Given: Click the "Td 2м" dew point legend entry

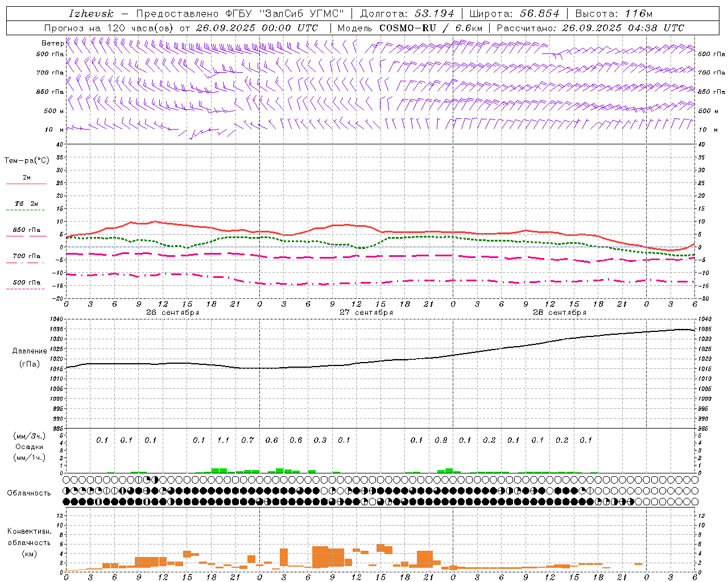Looking at the screenshot, I should pyautogui.click(x=26, y=203).
